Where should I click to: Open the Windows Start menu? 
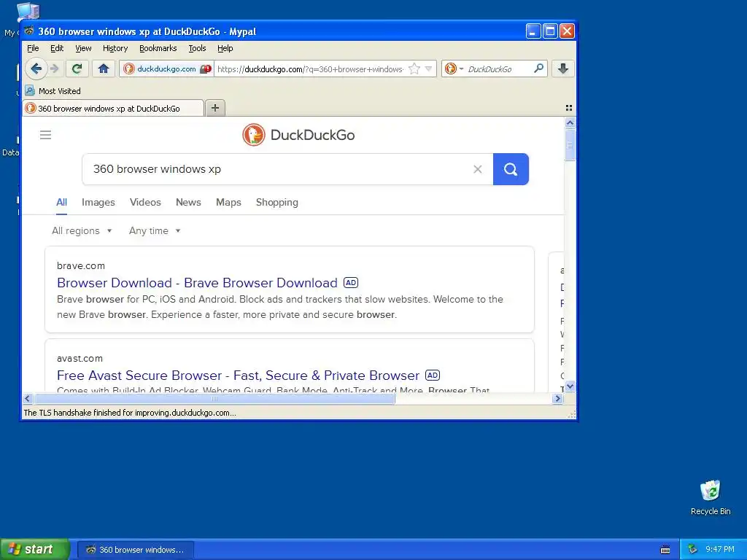click(x=34, y=550)
